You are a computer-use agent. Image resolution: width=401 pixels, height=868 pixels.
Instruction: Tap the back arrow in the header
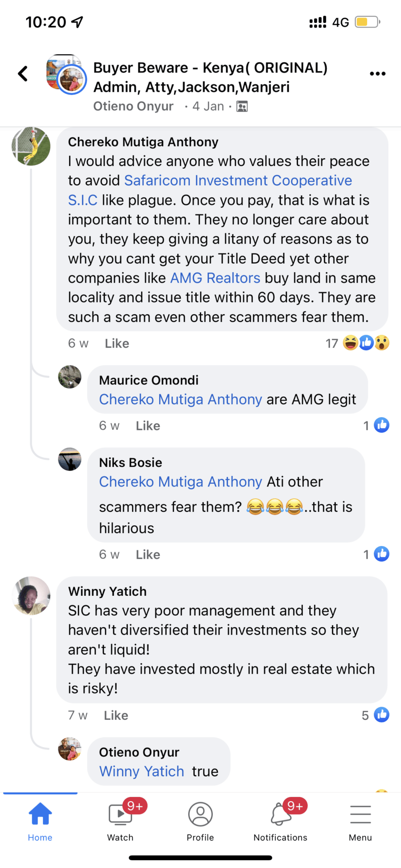(23, 74)
